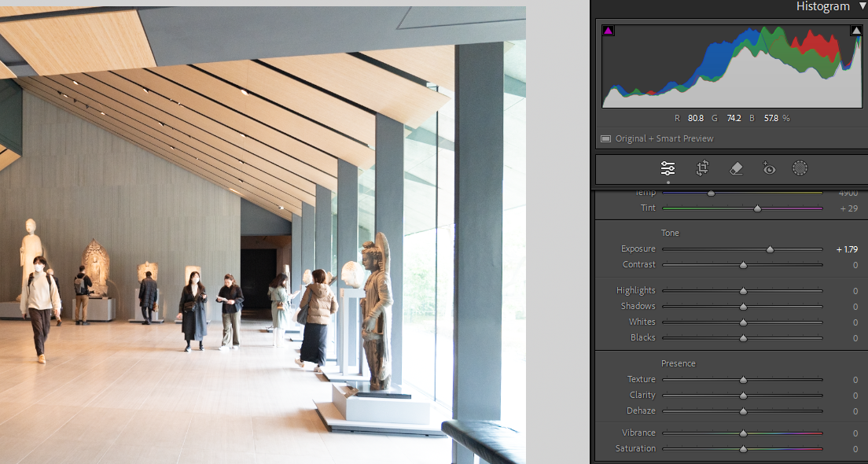
Task: Click the Exposure slider handle
Action: (770, 250)
